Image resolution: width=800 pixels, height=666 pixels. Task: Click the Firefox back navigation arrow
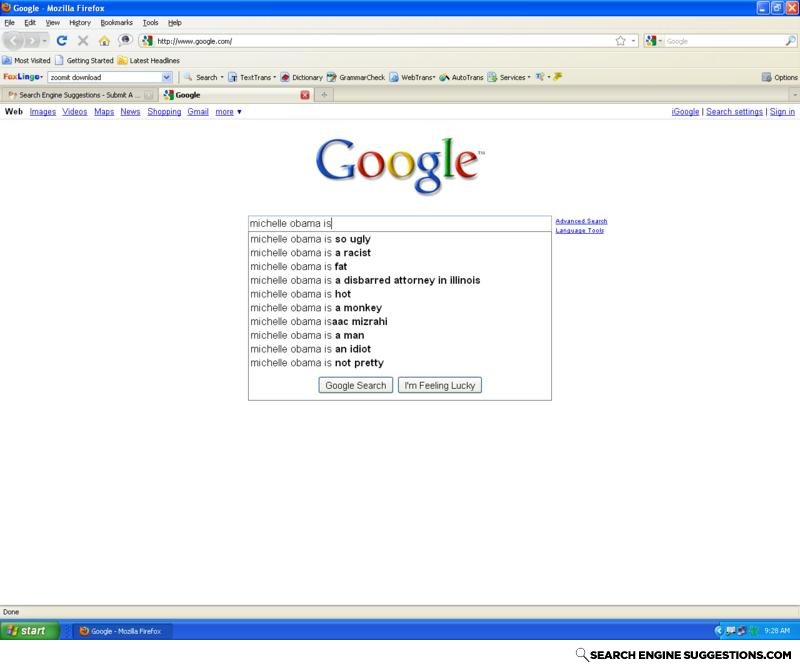[13, 41]
